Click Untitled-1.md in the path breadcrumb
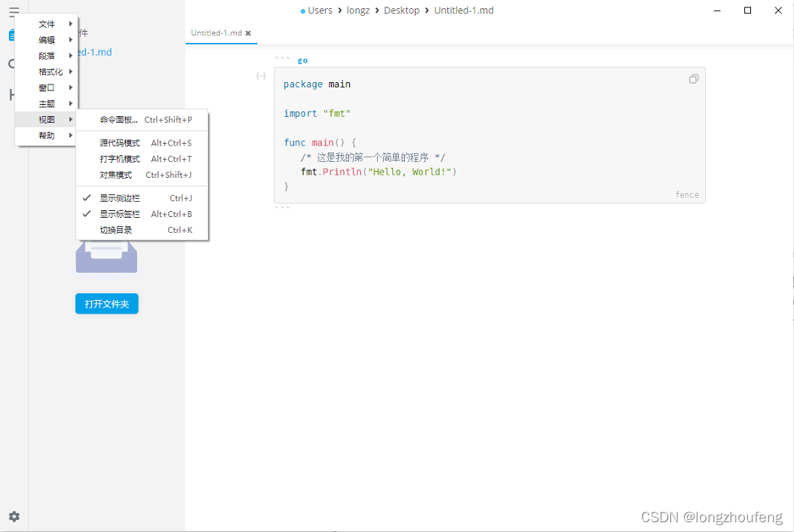 (463, 11)
